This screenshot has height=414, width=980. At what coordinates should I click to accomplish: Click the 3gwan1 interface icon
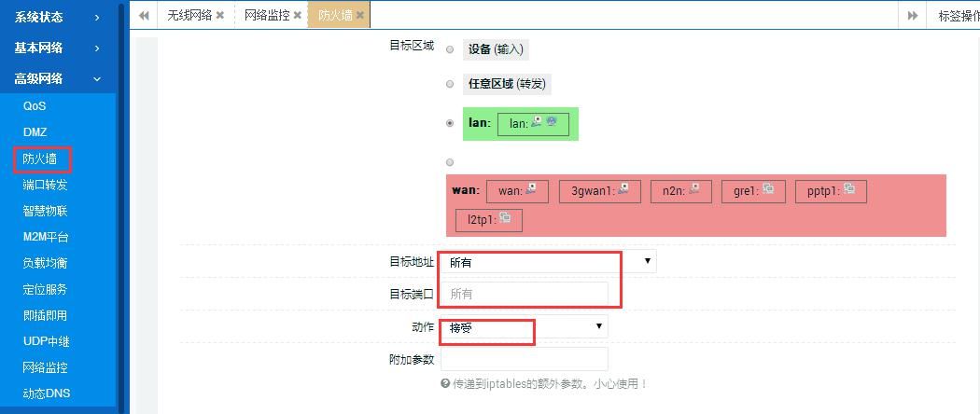point(623,189)
